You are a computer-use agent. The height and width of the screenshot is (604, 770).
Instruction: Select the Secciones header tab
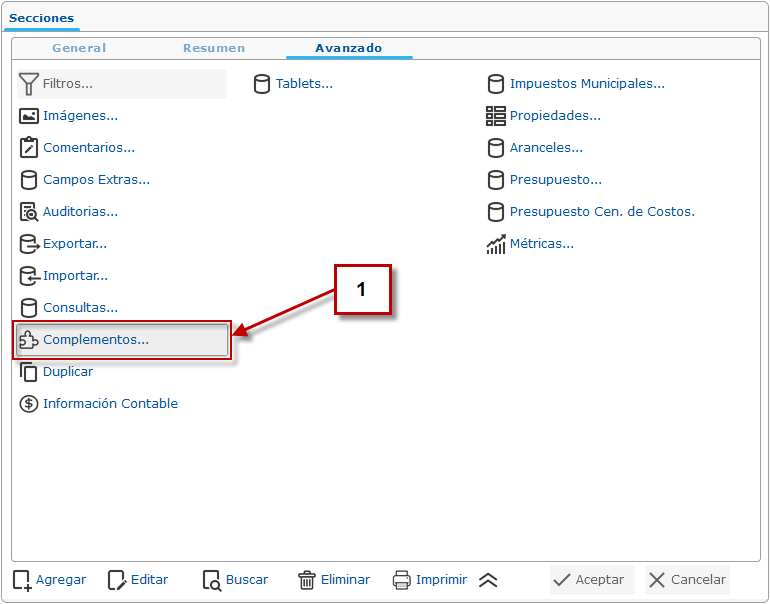[x=42, y=18]
